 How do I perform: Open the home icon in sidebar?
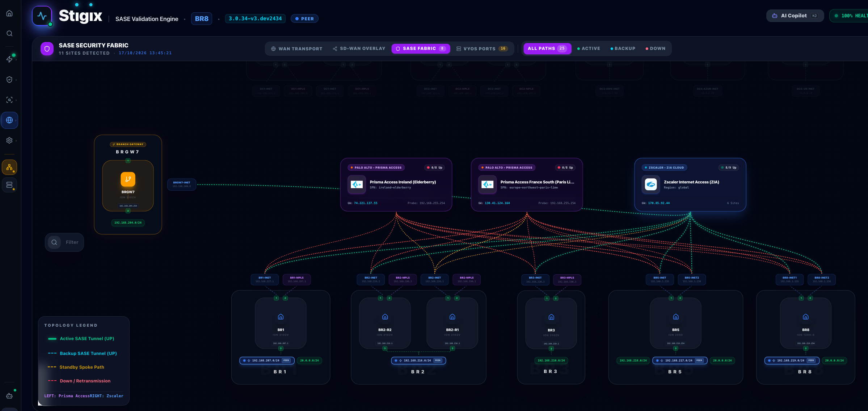9,13
